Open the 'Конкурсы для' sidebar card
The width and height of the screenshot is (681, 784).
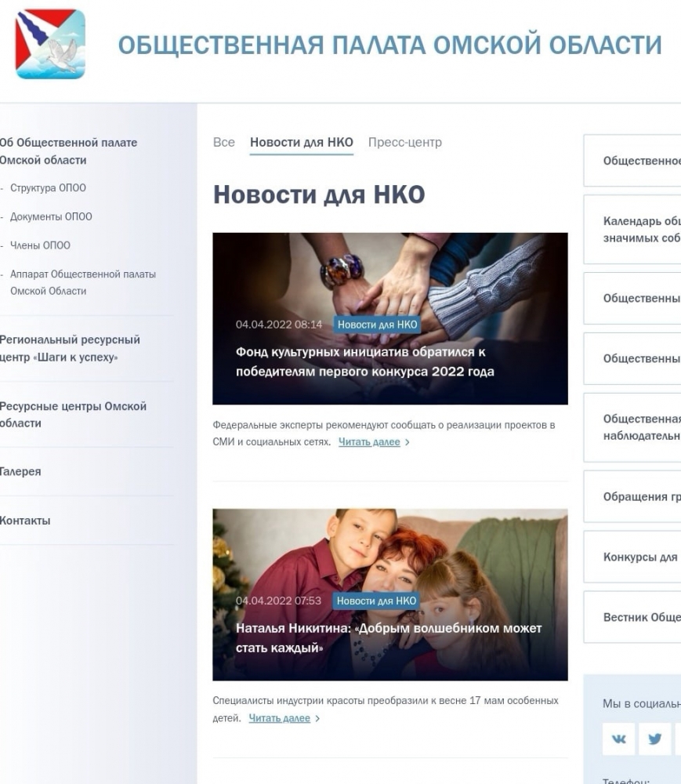(632, 557)
